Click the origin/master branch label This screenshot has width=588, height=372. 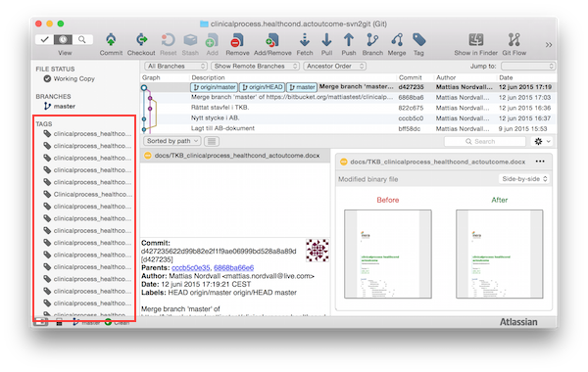coord(214,87)
